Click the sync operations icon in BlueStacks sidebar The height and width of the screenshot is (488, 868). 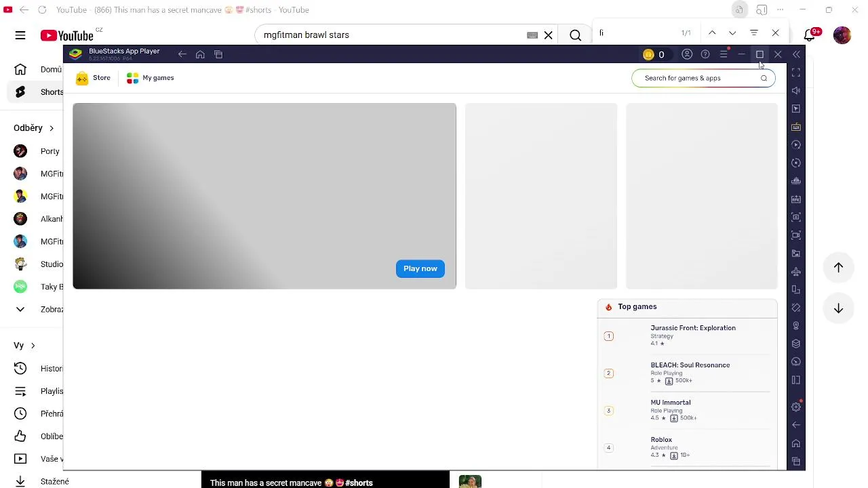tap(796, 163)
